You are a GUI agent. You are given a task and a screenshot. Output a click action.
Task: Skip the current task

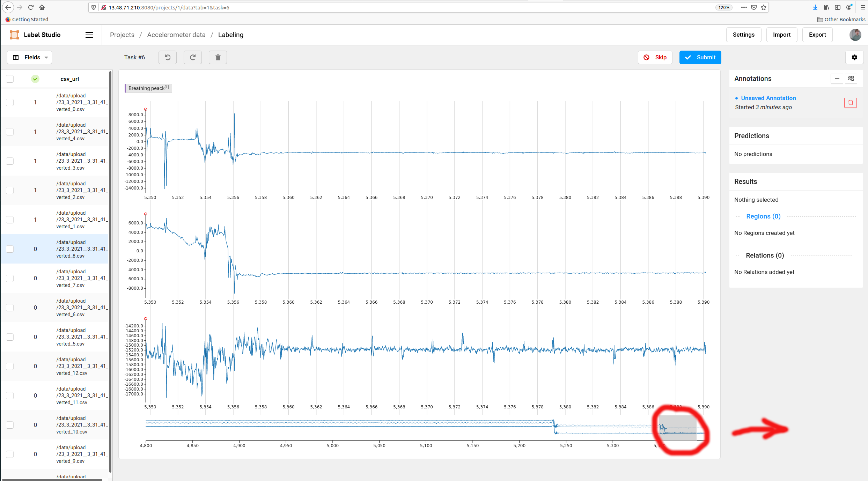pyautogui.click(x=655, y=57)
